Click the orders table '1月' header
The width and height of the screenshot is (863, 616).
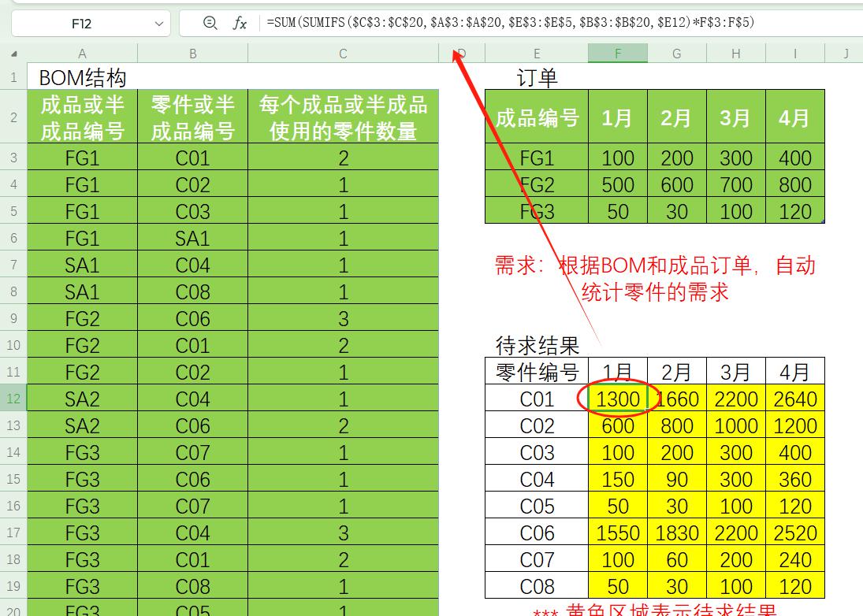coord(618,117)
